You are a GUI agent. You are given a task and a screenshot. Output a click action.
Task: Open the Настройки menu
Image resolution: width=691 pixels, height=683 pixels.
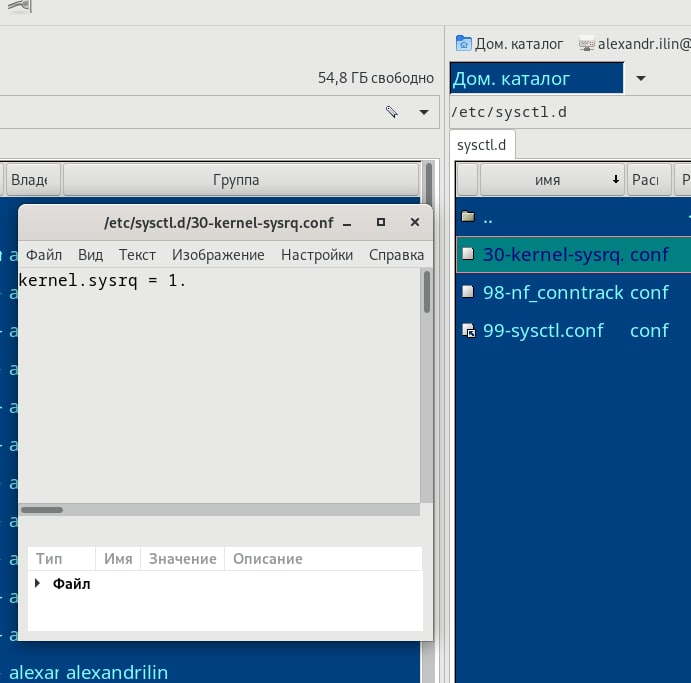[317, 255]
